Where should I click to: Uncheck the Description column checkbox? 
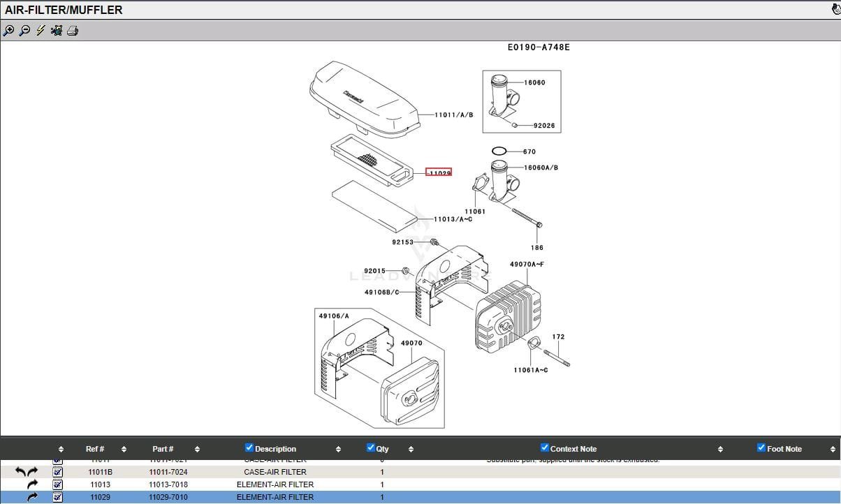(x=249, y=448)
